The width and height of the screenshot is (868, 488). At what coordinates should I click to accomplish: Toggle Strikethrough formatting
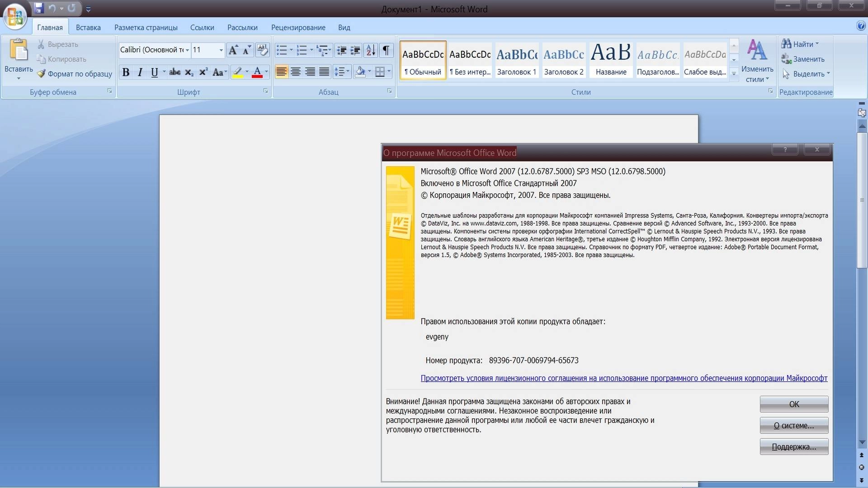click(175, 72)
